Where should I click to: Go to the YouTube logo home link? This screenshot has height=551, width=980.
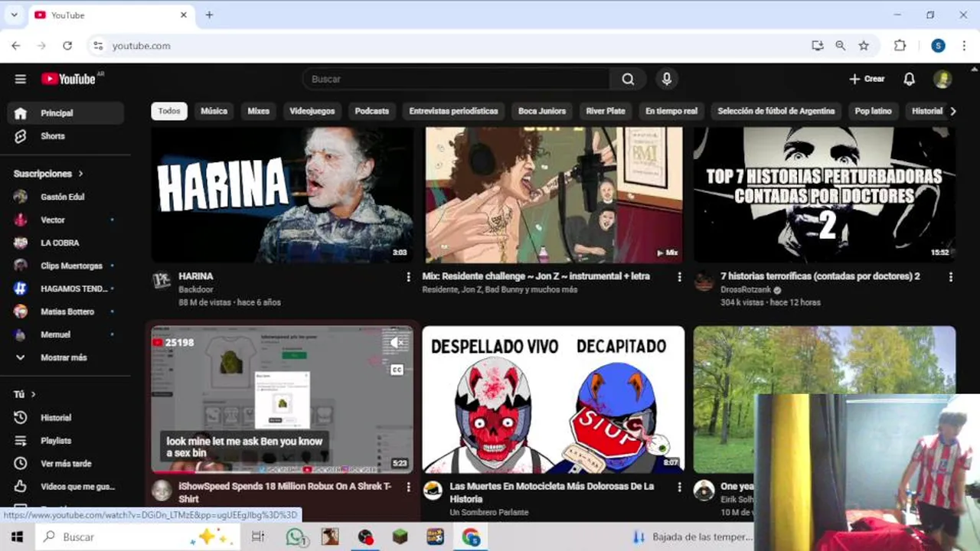pos(68,79)
